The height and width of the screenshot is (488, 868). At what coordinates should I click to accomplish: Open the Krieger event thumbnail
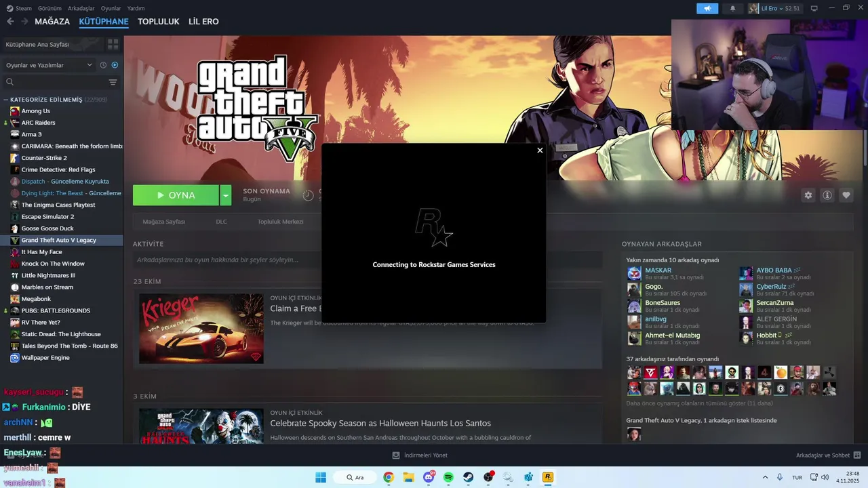[x=201, y=329]
